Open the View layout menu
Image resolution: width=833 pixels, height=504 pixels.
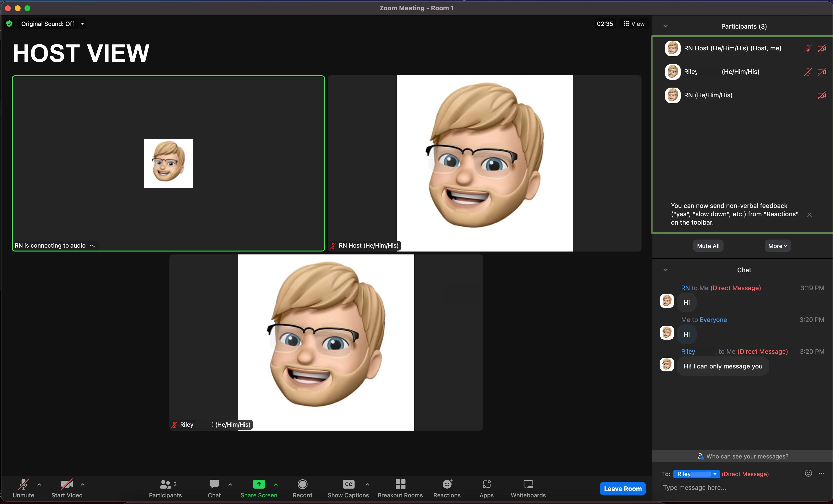click(634, 24)
